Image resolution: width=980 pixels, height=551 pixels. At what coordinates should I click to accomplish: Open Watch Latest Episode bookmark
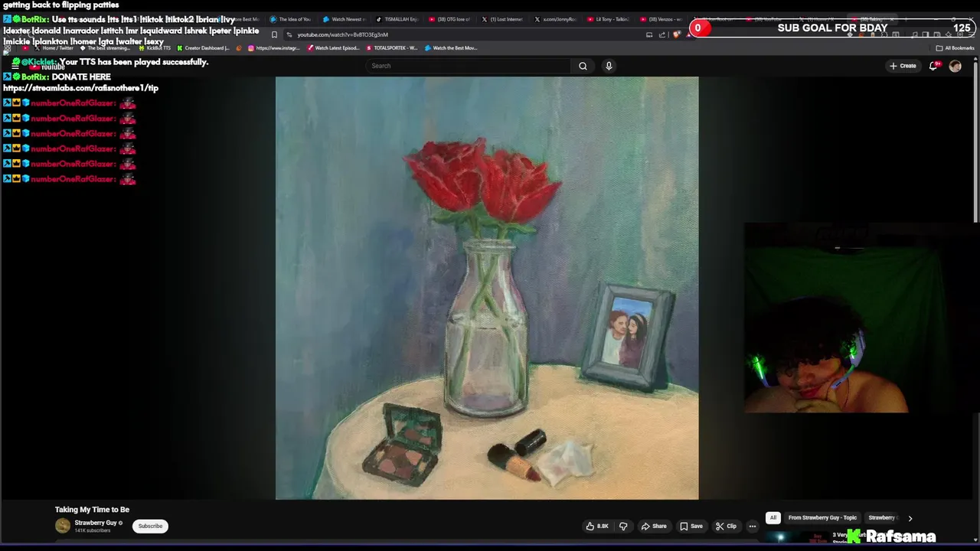(x=333, y=48)
